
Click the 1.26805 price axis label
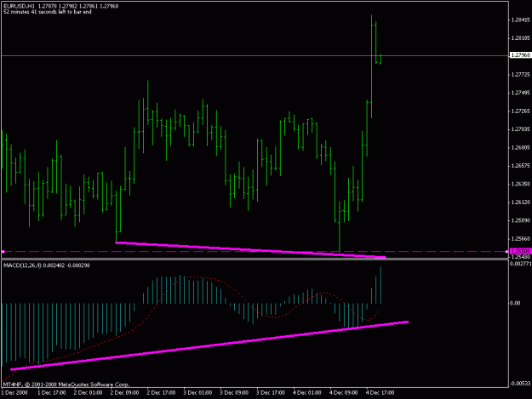tap(520, 147)
